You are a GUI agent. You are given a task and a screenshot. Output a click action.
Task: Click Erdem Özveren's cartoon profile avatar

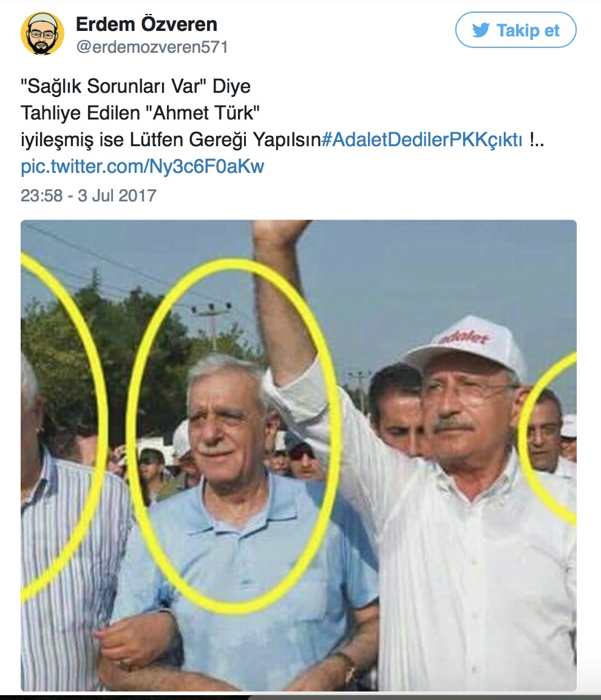[42, 33]
